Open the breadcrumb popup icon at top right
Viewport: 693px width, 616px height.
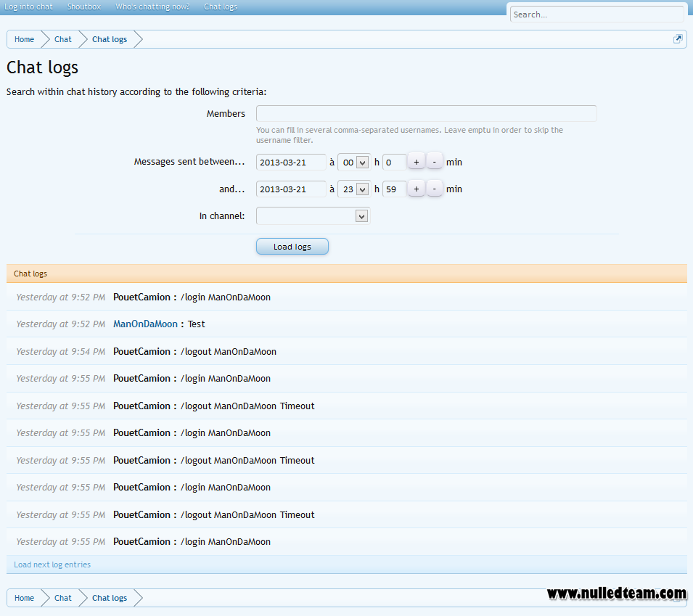[678, 39]
